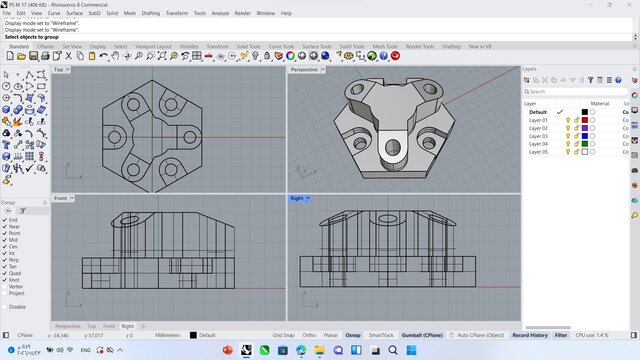Click Filter in status bar
This screenshot has height=360, width=640.
(561, 335)
